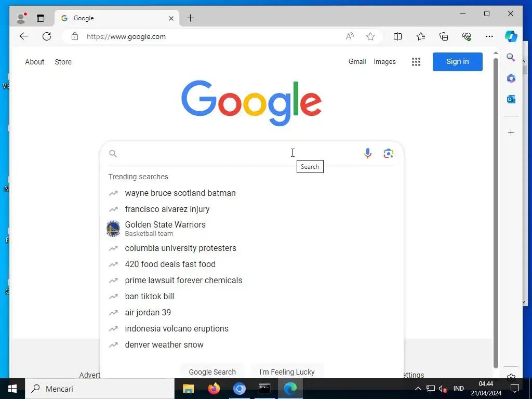The image size is (532, 399).
Task: Open the Favorites list
Action: pyautogui.click(x=421, y=36)
